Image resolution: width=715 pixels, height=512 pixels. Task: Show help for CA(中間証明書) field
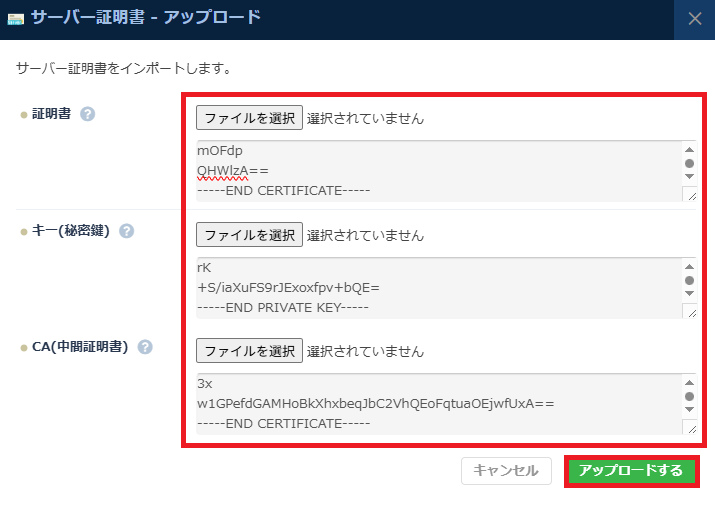(145, 347)
